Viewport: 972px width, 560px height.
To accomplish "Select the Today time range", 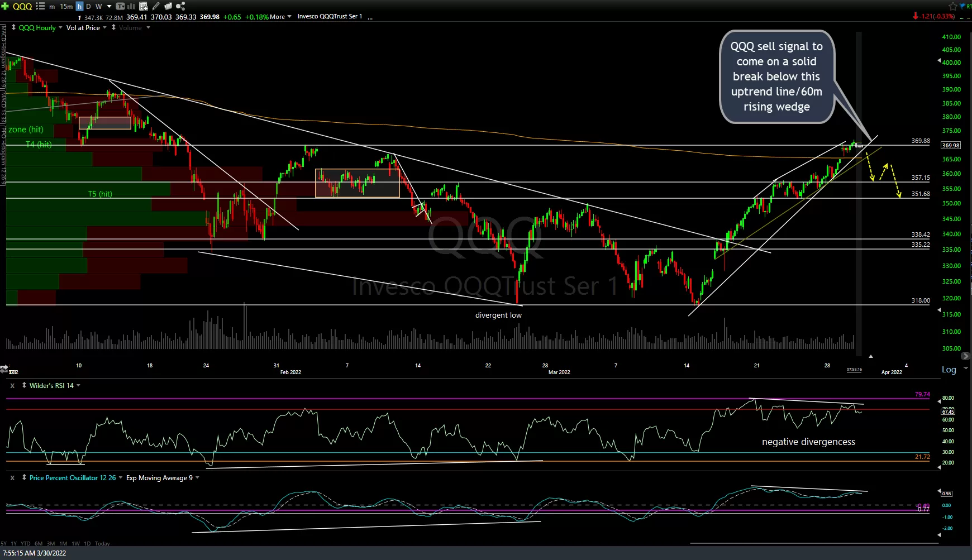I will 102,544.
